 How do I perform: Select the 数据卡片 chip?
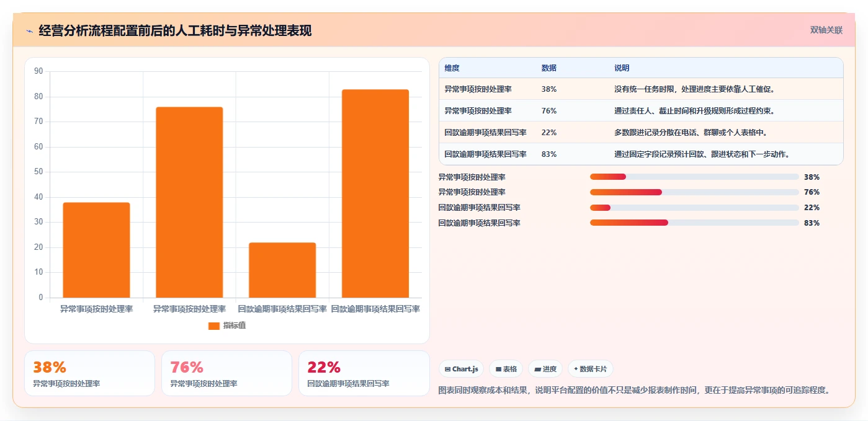(x=591, y=369)
